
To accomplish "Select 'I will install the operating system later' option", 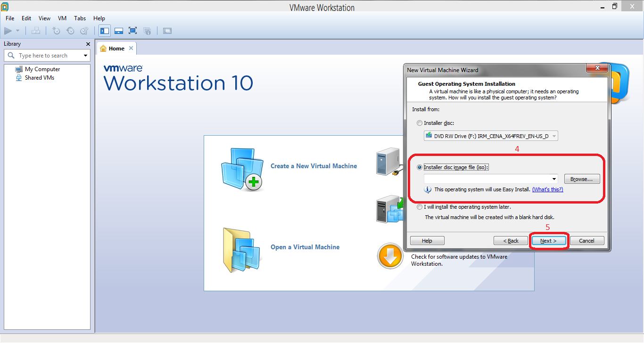I will 420,207.
